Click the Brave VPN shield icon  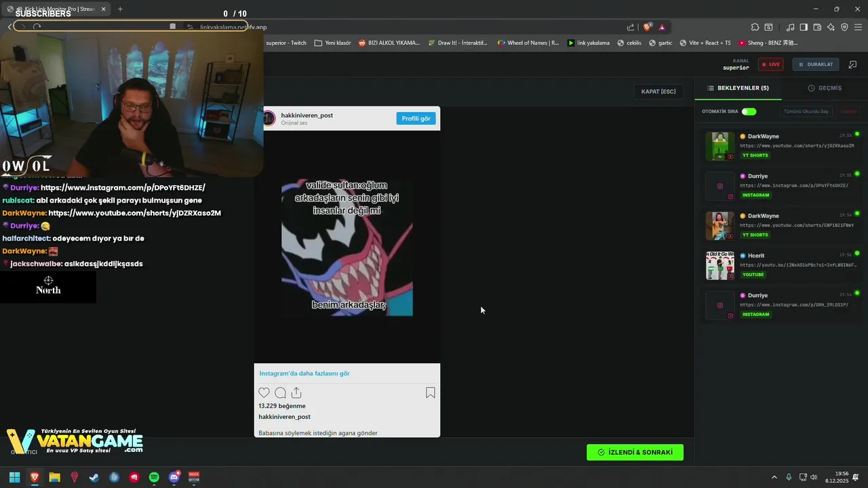pos(844,27)
